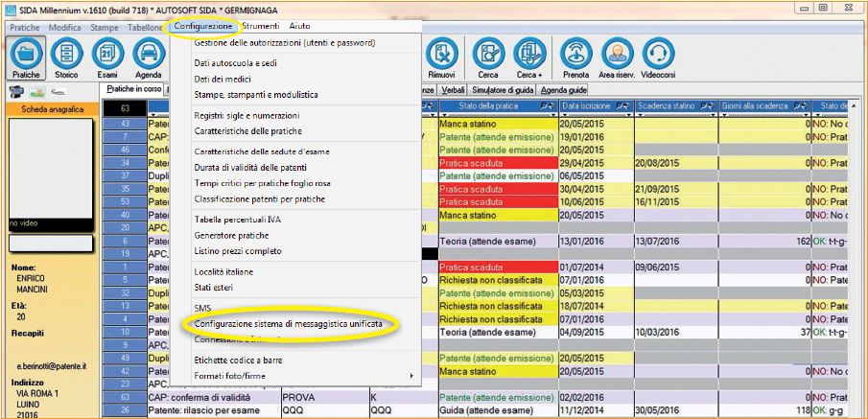
Task: Launch Videocorsi from the toolbar
Action: pyautogui.click(x=658, y=57)
